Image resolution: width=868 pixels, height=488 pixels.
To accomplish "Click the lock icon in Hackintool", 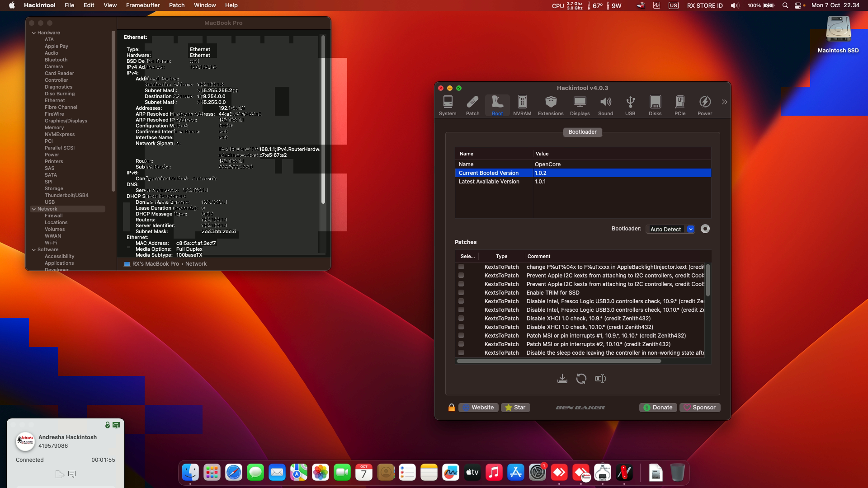I will (451, 408).
